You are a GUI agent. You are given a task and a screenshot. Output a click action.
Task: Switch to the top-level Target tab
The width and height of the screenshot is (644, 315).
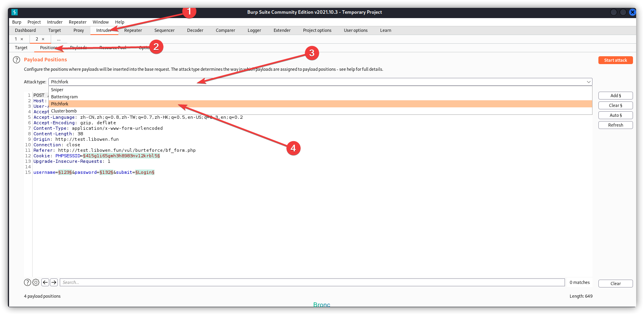pyautogui.click(x=55, y=30)
